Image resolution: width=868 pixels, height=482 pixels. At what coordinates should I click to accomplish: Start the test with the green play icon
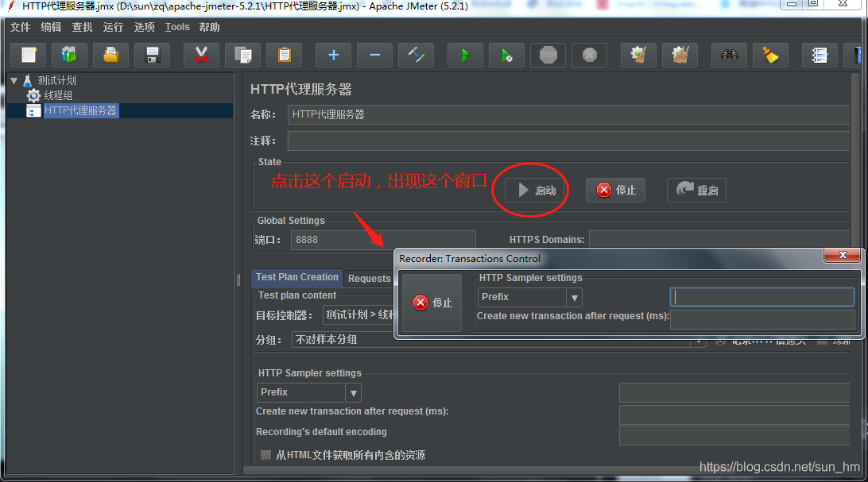click(465, 55)
